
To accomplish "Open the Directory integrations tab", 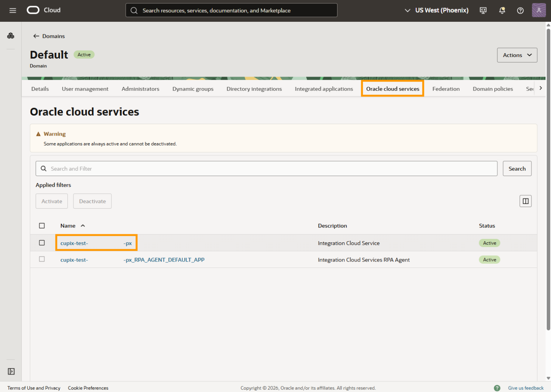I will pos(254,89).
